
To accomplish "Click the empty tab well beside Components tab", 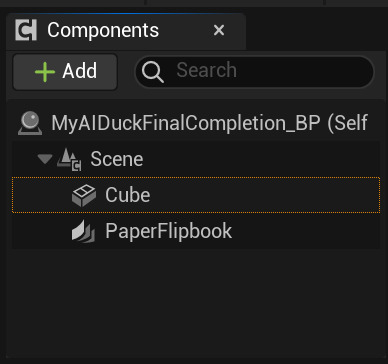I will pos(317,32).
